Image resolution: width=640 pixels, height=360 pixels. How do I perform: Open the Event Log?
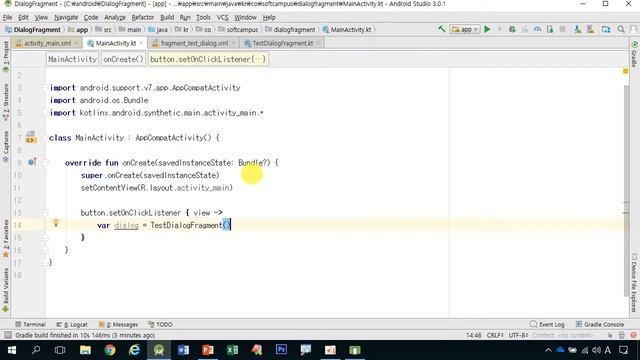[x=547, y=324]
